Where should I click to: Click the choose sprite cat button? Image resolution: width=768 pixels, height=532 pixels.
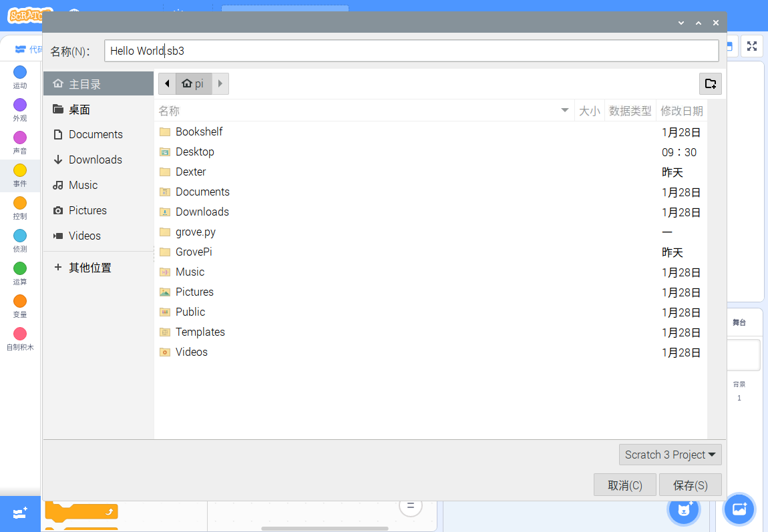(x=684, y=510)
